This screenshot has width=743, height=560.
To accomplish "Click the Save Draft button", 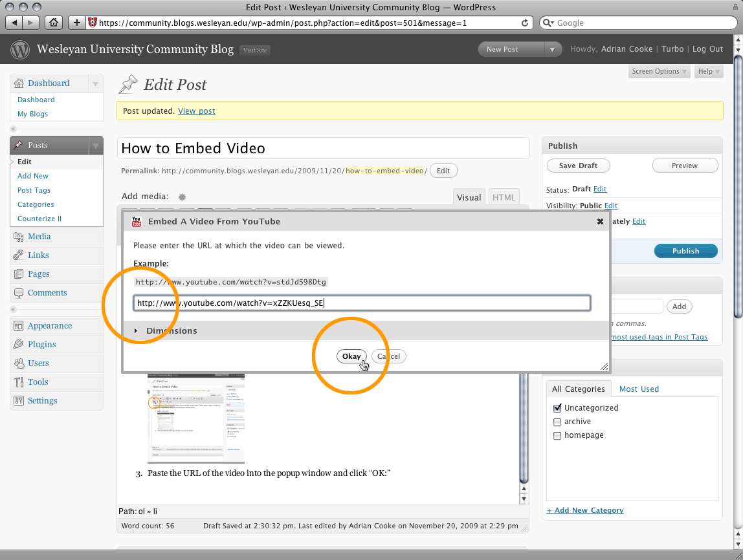I will pos(578,166).
